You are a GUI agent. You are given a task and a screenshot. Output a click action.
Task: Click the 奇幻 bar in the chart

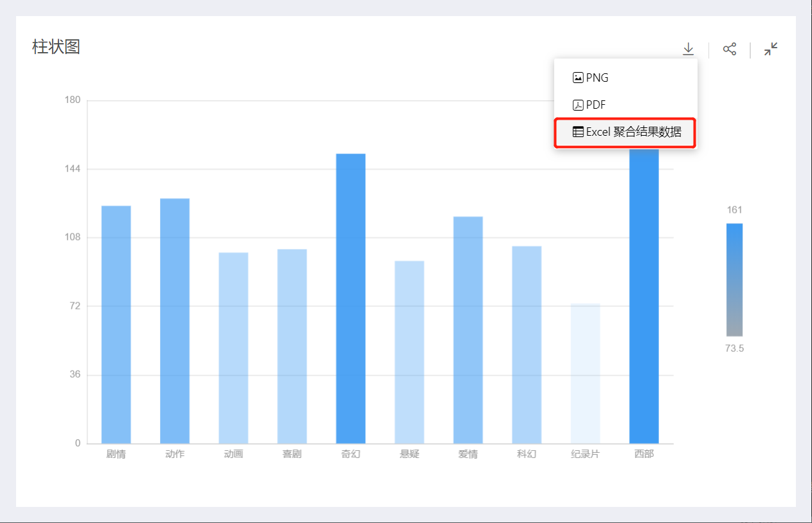click(350, 298)
